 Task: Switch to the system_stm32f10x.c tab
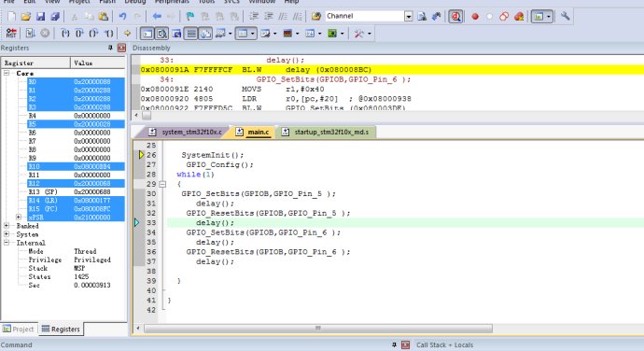coord(188,132)
